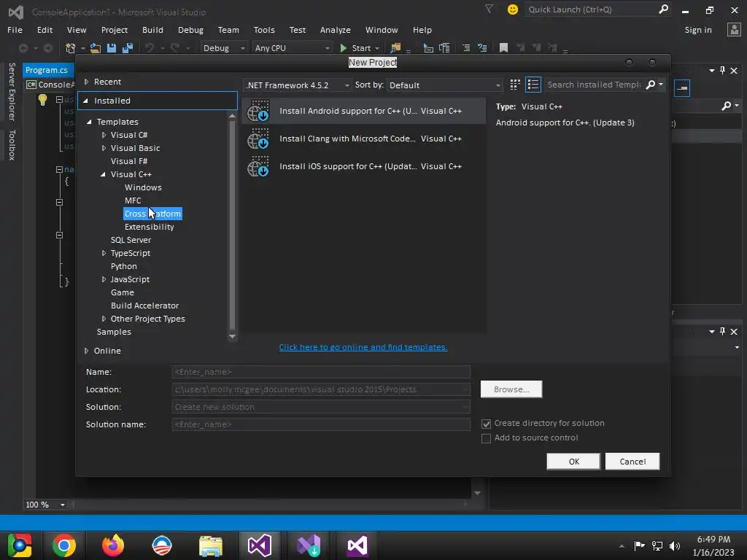
Task: Select Install Android support for C++
Action: (x=364, y=111)
